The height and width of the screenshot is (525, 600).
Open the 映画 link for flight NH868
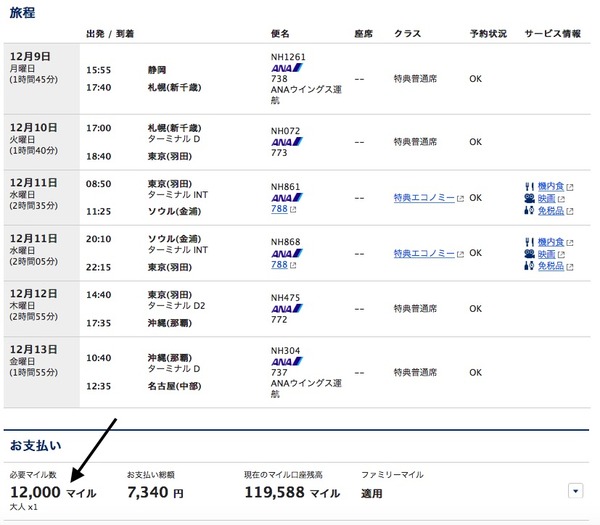click(x=546, y=254)
